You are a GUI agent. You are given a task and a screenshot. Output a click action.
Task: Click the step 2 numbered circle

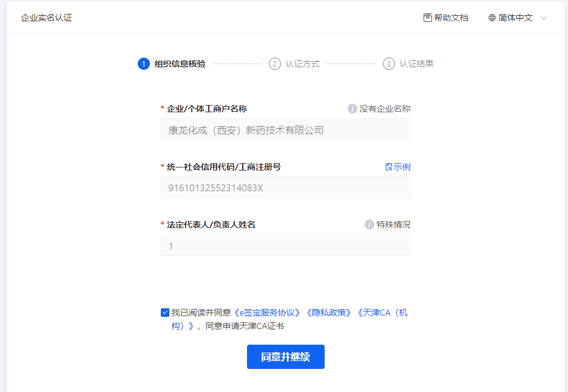tap(275, 64)
